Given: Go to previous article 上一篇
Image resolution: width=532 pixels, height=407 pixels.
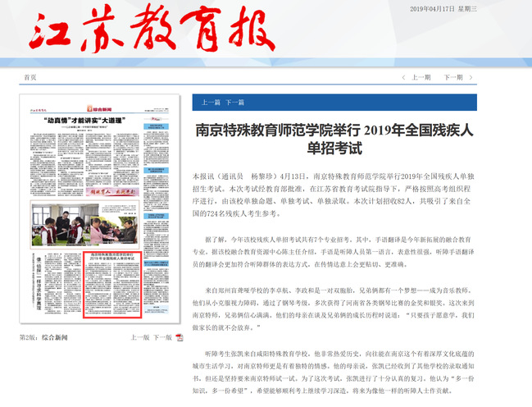Looking at the screenshot, I should tap(211, 103).
